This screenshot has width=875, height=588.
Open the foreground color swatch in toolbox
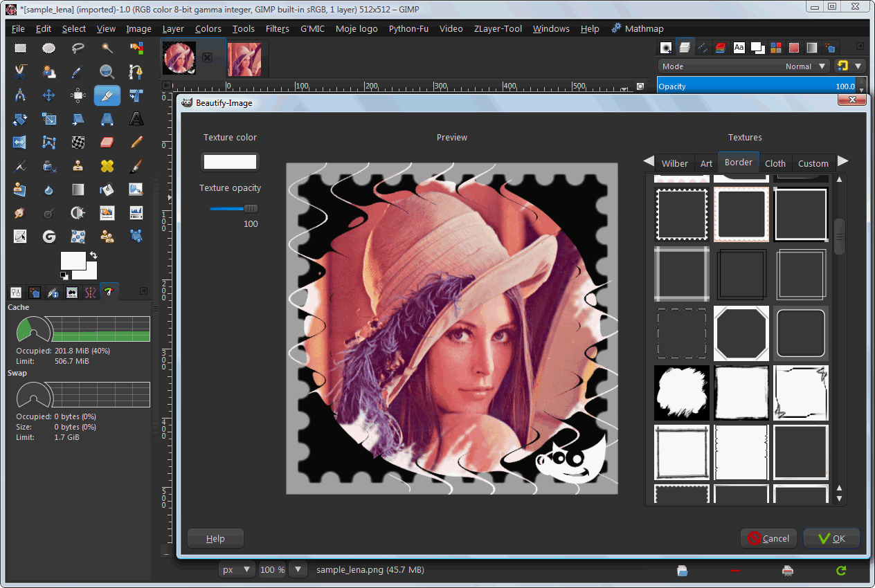coord(73,261)
